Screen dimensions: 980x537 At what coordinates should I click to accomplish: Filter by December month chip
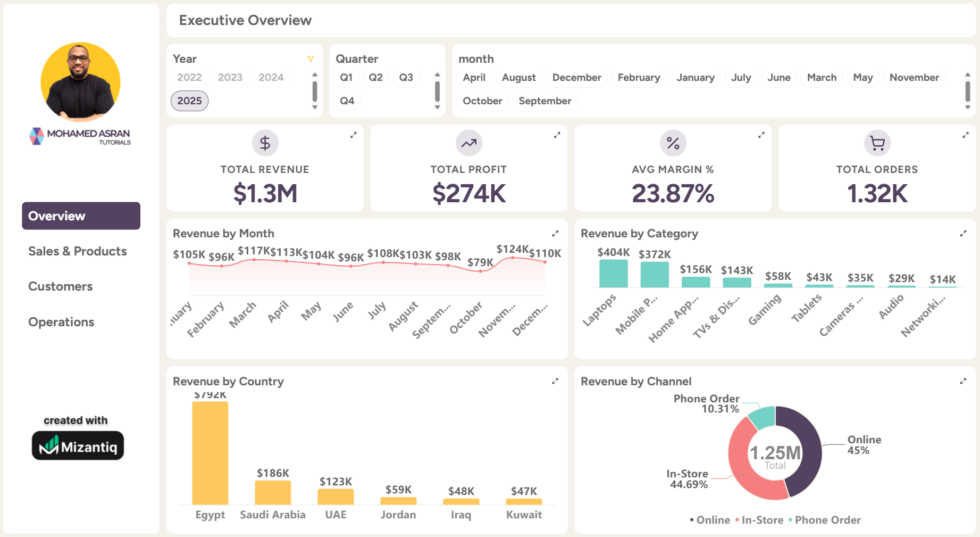tap(577, 77)
